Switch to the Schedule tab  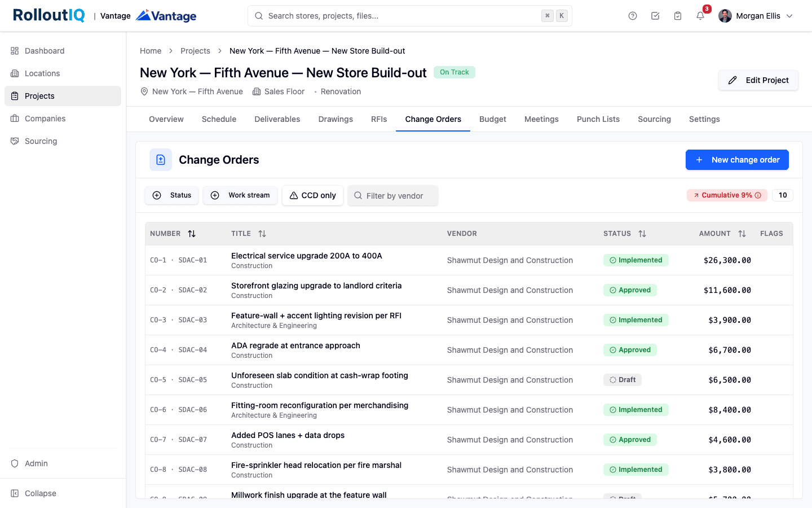[x=219, y=119]
